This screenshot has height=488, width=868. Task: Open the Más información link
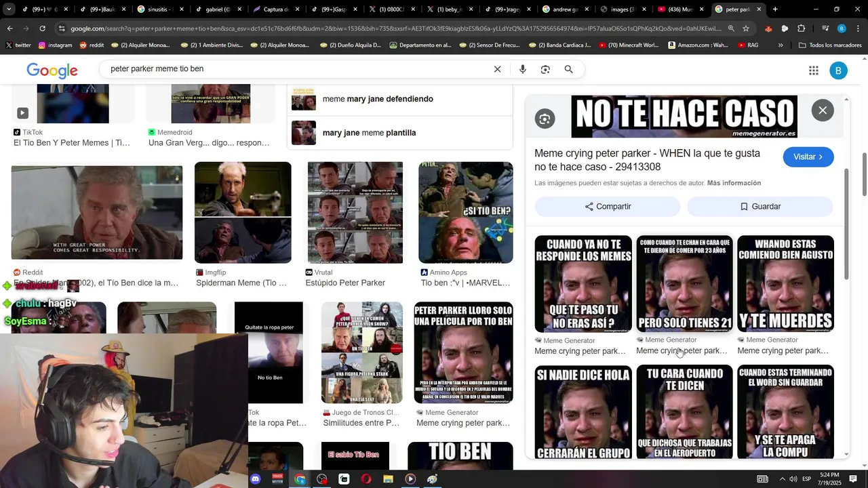pos(734,183)
